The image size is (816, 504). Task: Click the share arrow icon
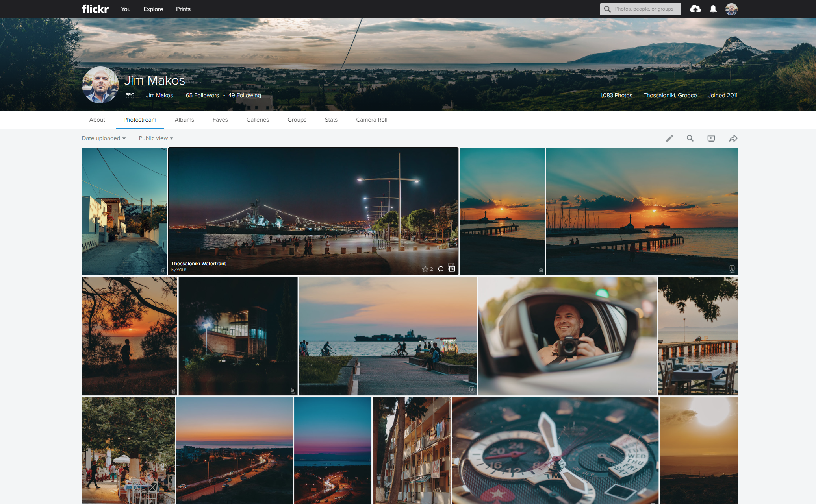[733, 138]
